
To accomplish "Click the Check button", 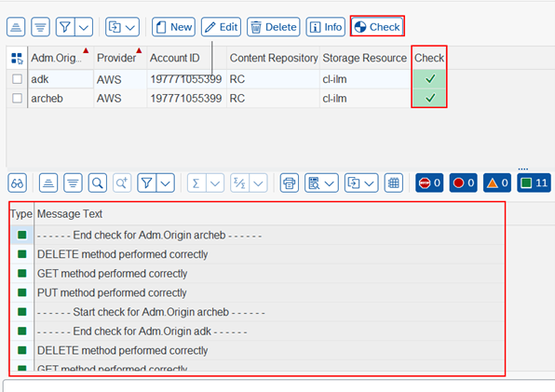I will point(377,27).
